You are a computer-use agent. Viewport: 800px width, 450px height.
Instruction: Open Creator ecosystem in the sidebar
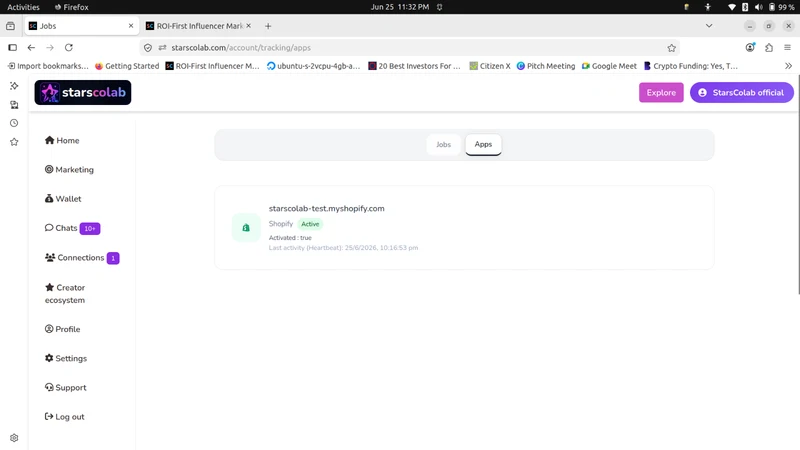click(65, 294)
